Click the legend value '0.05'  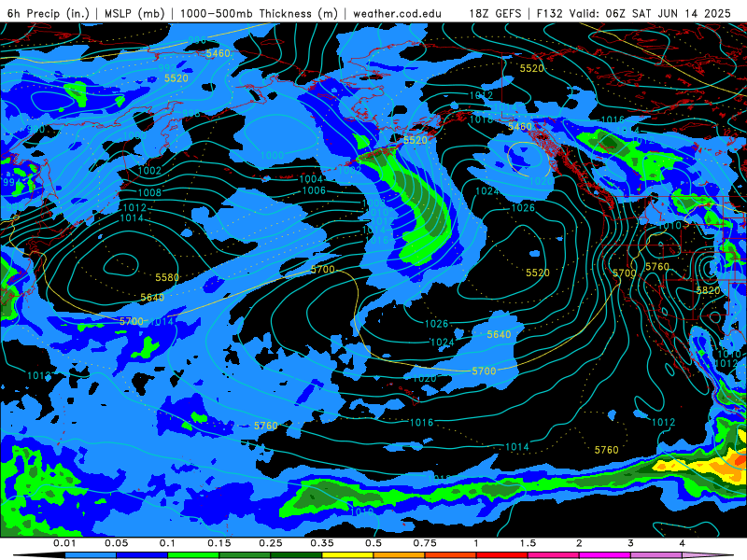(116, 543)
